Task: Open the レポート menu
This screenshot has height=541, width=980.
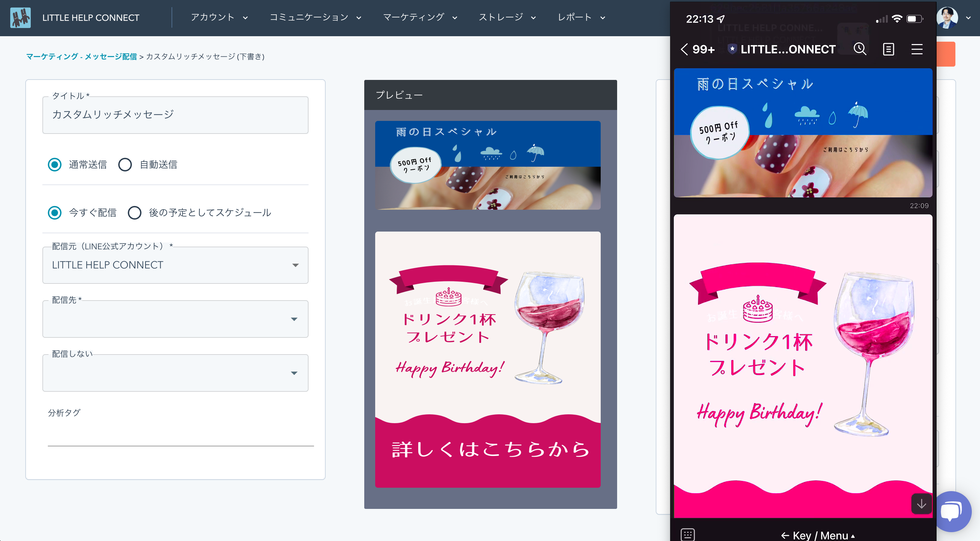Action: [x=581, y=17]
